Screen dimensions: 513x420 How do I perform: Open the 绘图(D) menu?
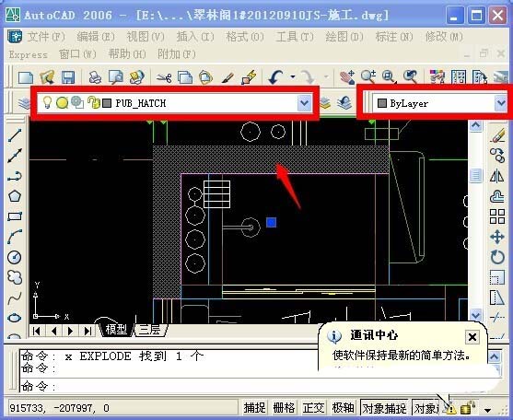pyautogui.click(x=344, y=37)
